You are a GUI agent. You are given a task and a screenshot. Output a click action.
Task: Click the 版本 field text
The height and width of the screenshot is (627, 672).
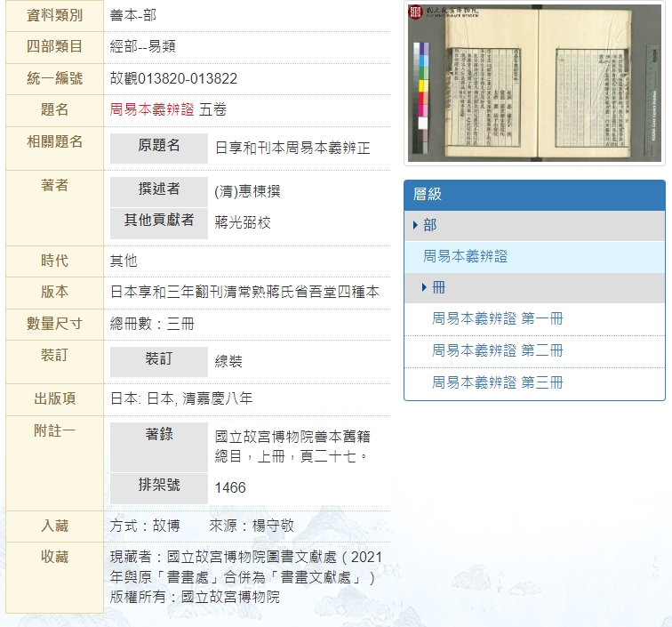(244, 292)
